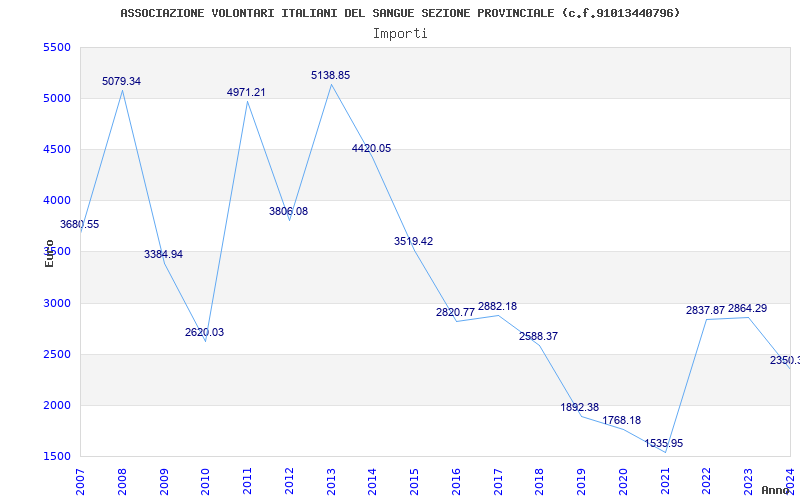Click the 'Importi' subtitle
The image size is (800, 500).
(x=400, y=34)
